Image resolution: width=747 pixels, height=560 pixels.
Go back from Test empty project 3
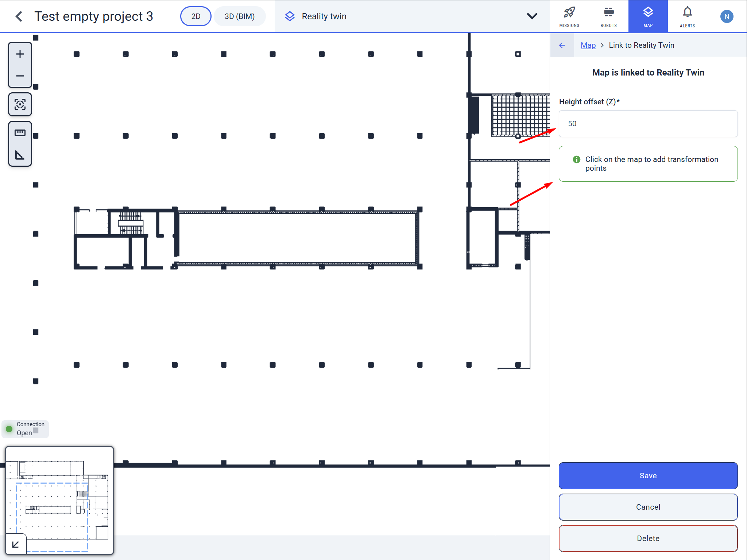[x=19, y=16]
